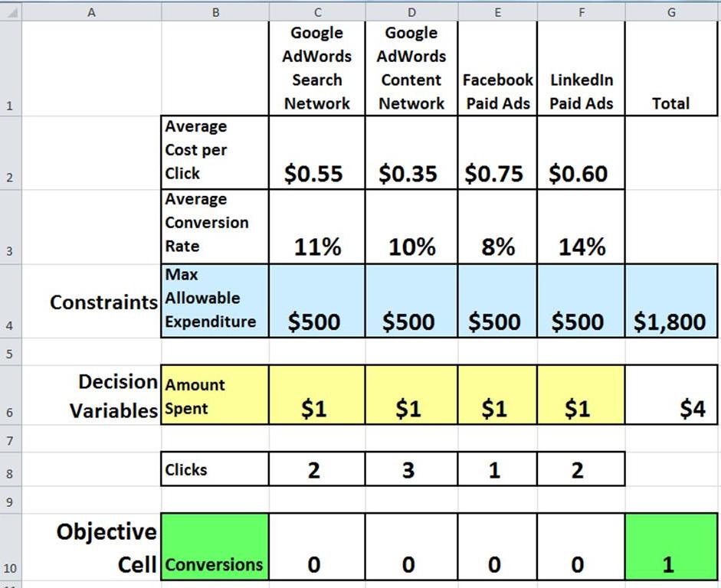This screenshot has height=588, width=721.
Task: Select row 6 header
Action: click(x=11, y=396)
